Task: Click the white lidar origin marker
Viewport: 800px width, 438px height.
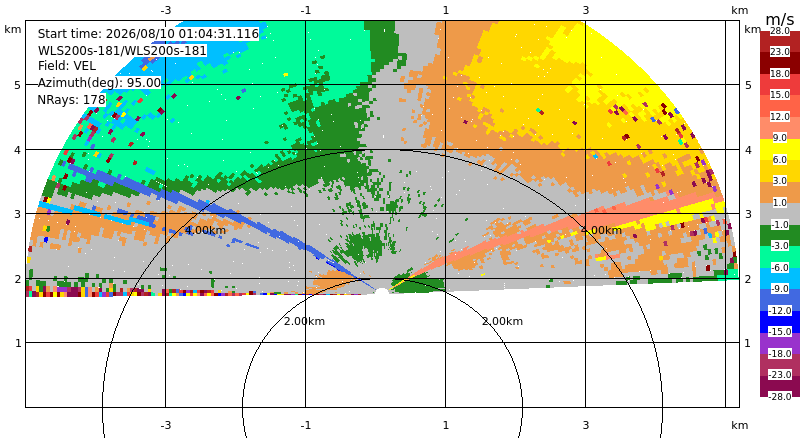Action: click(382, 291)
